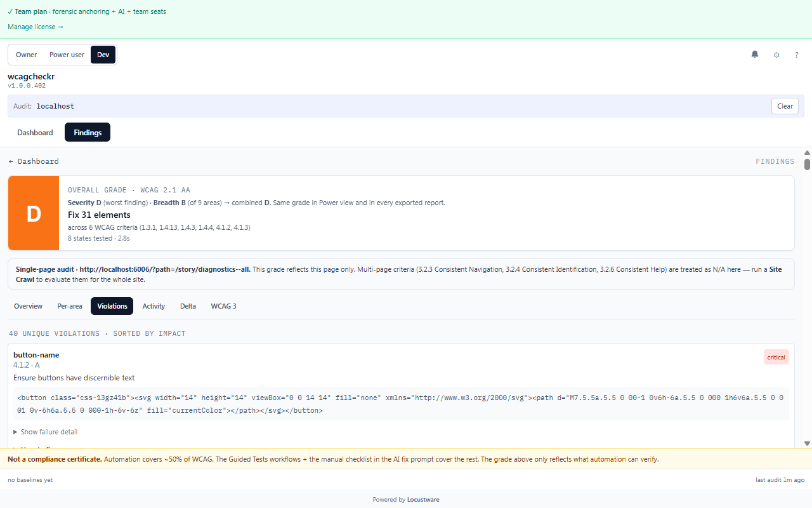The height and width of the screenshot is (508, 812).
Task: Click the 40 unique violations heading
Action: 97,333
